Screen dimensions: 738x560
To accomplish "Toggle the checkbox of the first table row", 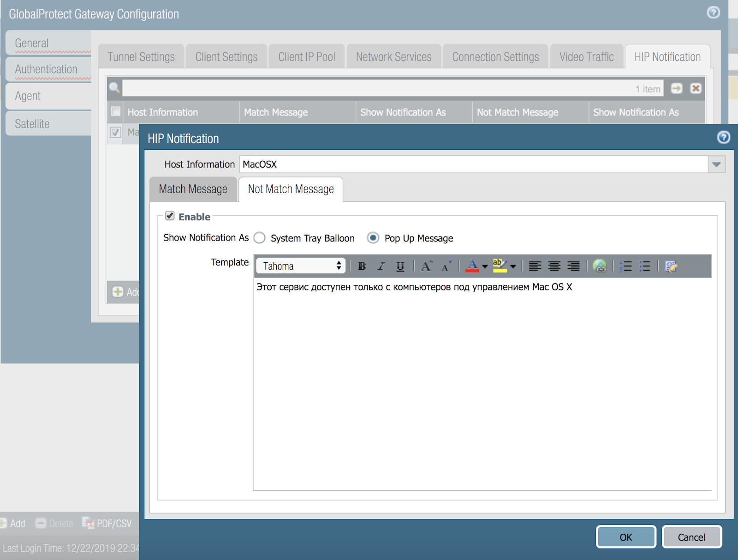I will [116, 132].
